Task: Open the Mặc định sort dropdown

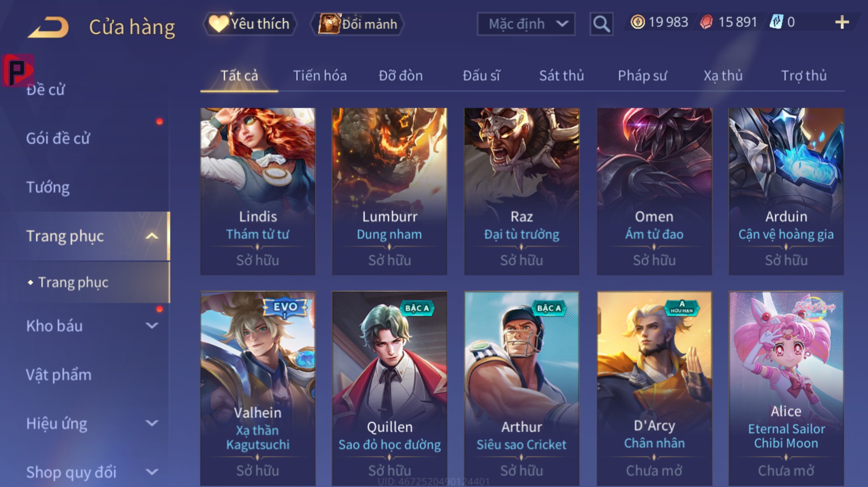Action: click(526, 24)
